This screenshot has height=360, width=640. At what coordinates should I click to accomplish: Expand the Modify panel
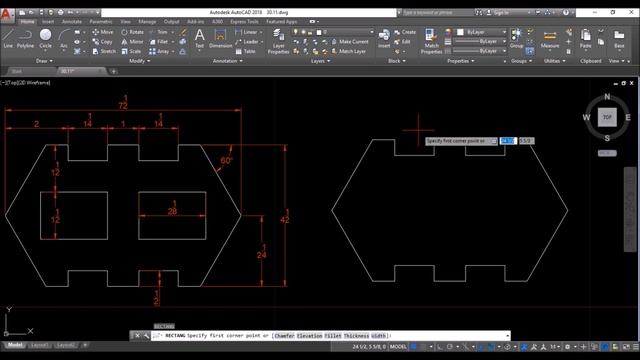coord(140,61)
